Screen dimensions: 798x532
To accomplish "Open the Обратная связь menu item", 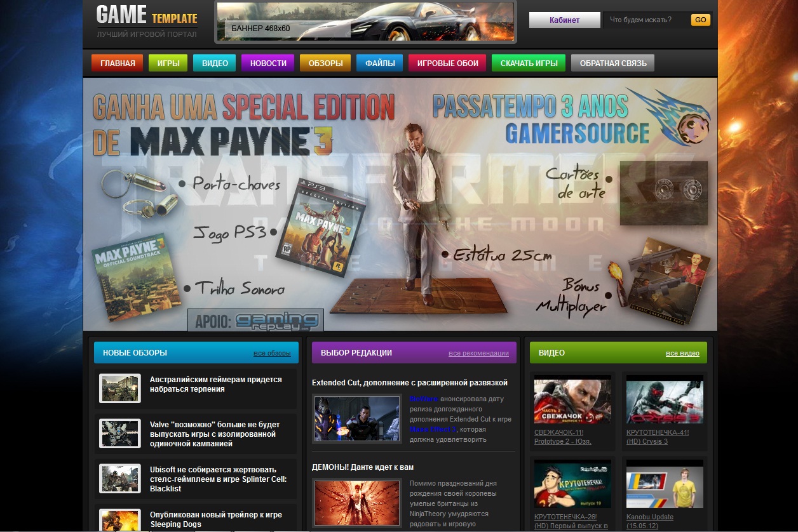I will 613,63.
